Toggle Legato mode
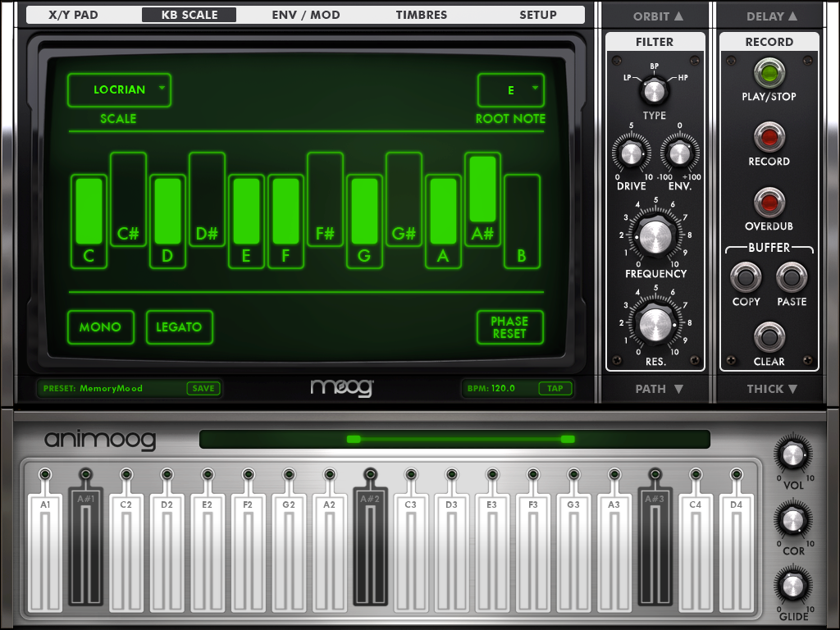This screenshot has width=840, height=630. [179, 327]
